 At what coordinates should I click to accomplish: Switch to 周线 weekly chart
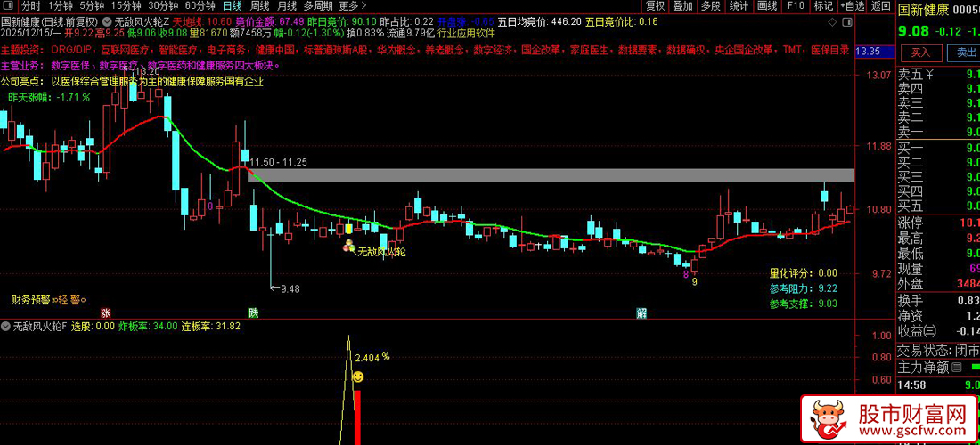coord(260,6)
